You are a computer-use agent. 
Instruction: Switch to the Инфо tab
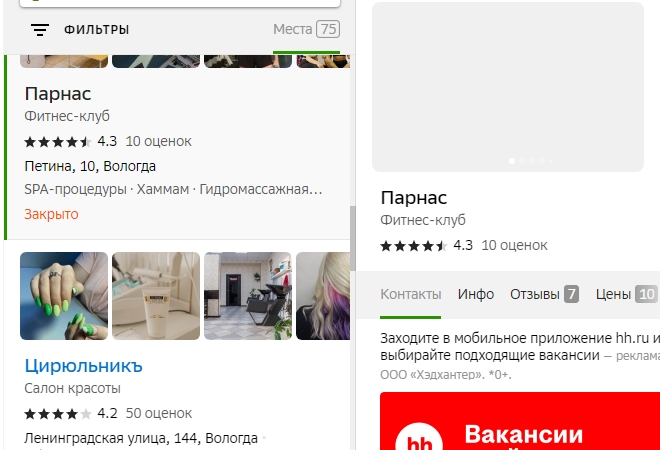pyautogui.click(x=476, y=294)
